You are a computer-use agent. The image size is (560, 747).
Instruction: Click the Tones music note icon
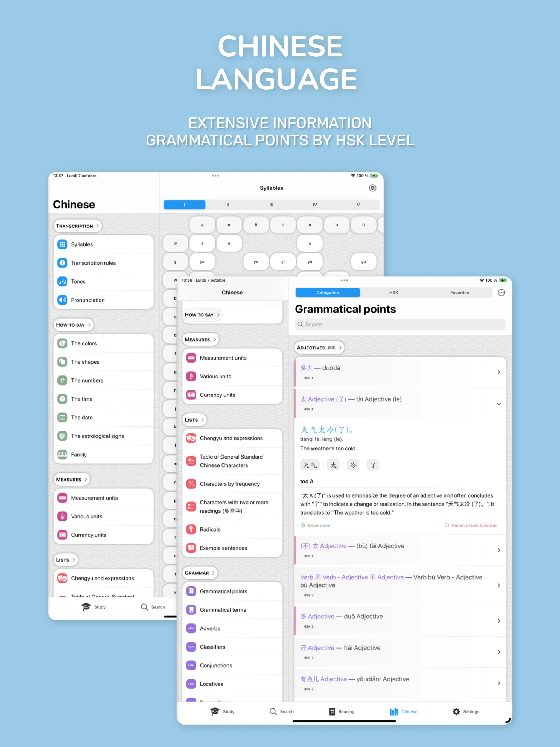(x=62, y=281)
